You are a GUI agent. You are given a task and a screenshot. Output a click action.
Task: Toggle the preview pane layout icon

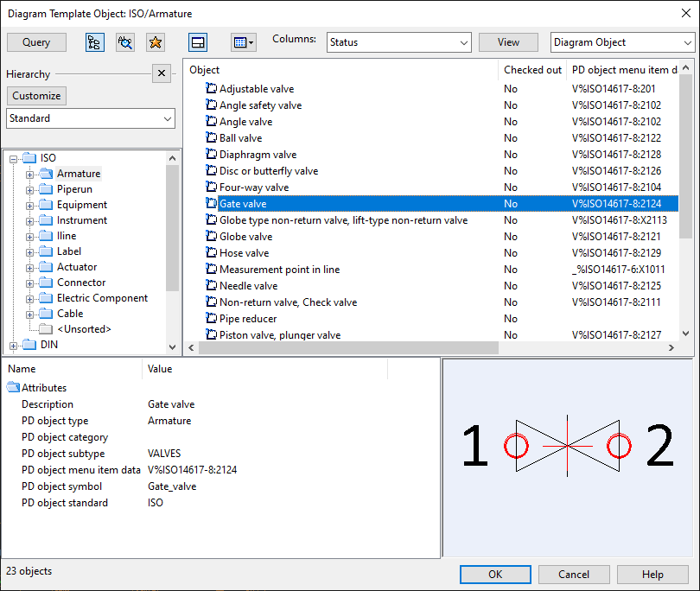[x=198, y=42]
